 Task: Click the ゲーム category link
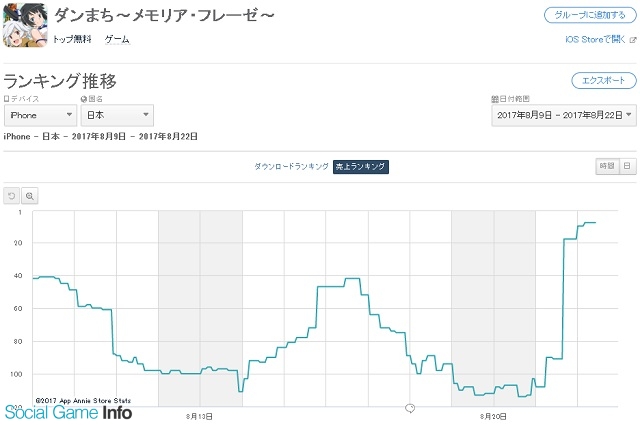(x=117, y=39)
